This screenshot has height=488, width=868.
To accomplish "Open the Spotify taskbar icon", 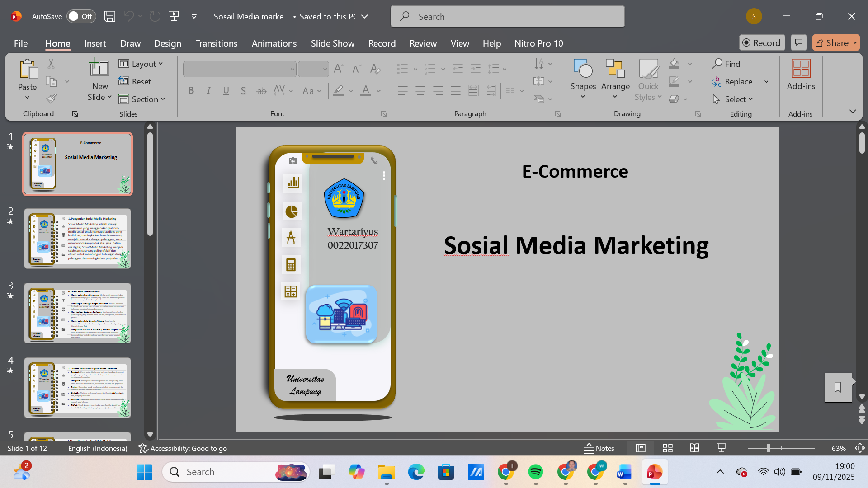I will 536,472.
